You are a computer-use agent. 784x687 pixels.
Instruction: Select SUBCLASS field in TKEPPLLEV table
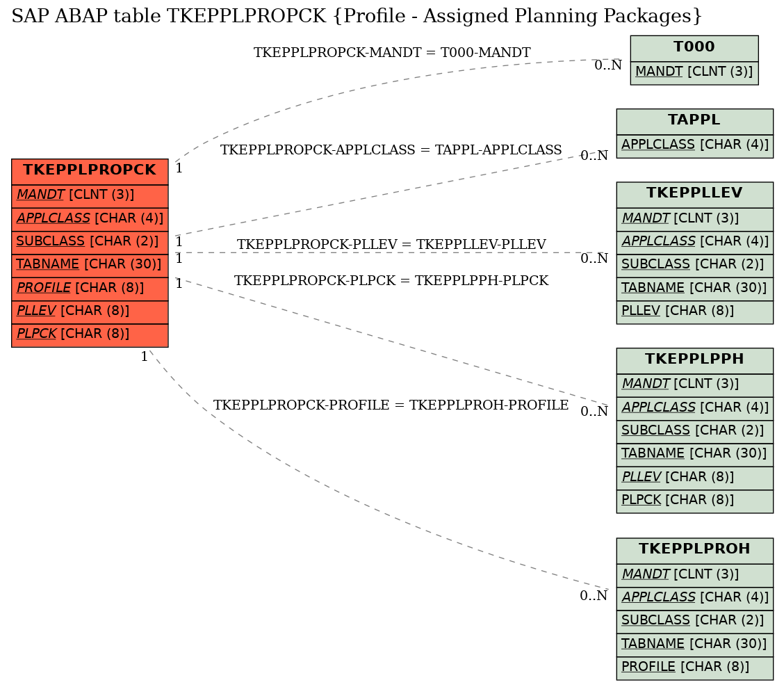pos(694,266)
